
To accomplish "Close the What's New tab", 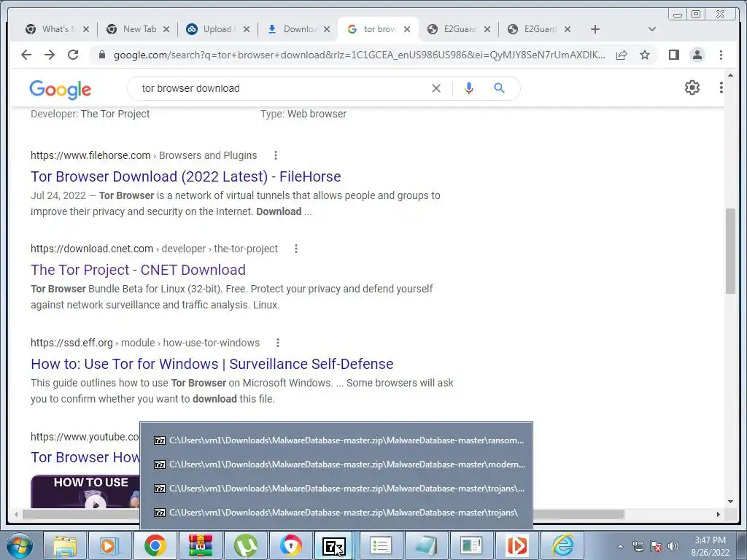I will (86, 29).
